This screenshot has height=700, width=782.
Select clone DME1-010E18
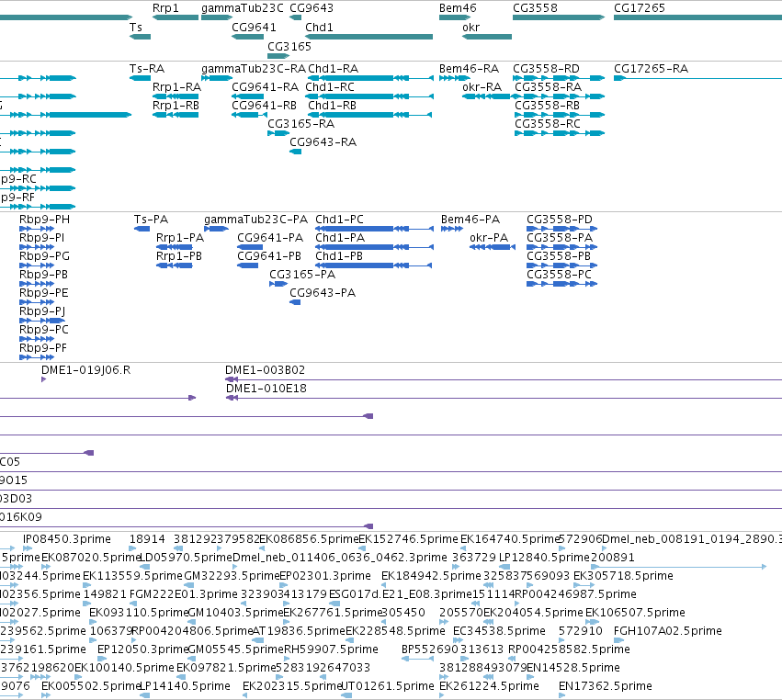pyautogui.click(x=504, y=398)
